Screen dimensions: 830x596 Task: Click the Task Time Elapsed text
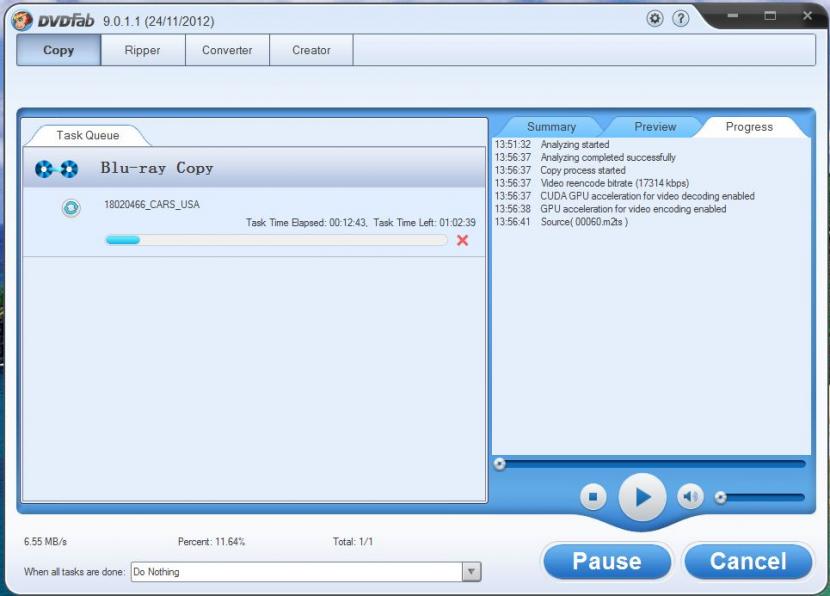[x=306, y=223]
